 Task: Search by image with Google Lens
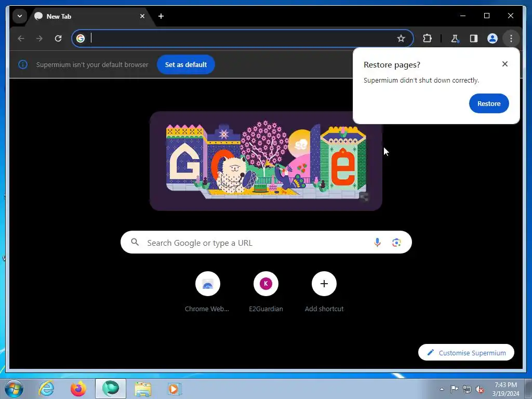[x=396, y=242]
